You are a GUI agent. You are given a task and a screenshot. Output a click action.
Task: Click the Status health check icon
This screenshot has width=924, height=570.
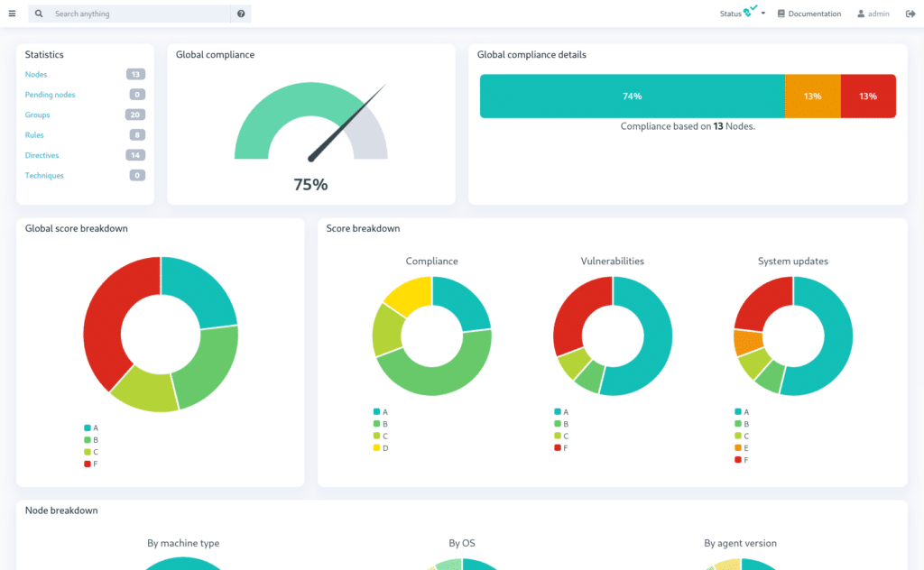750,11
